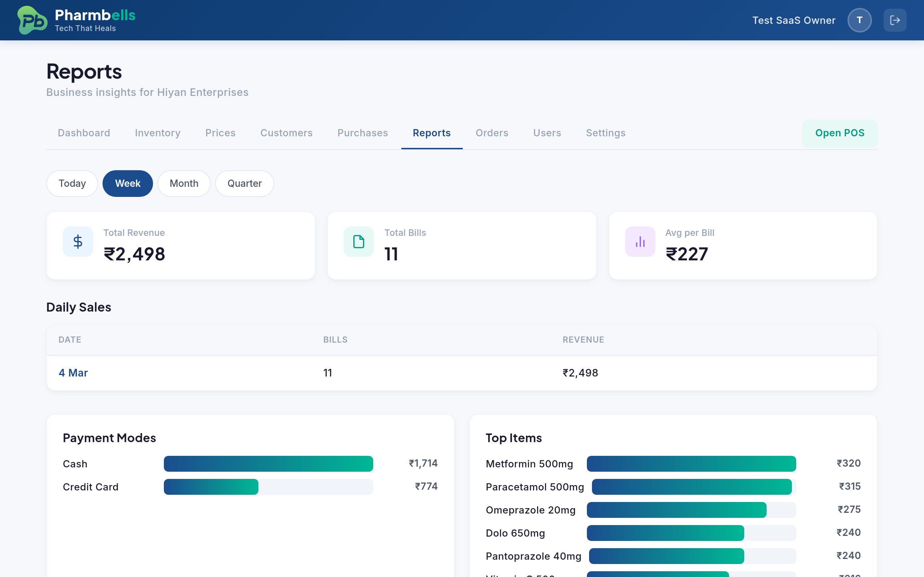Switch to the Inventory tab
The width and height of the screenshot is (924, 577).
pyautogui.click(x=157, y=133)
